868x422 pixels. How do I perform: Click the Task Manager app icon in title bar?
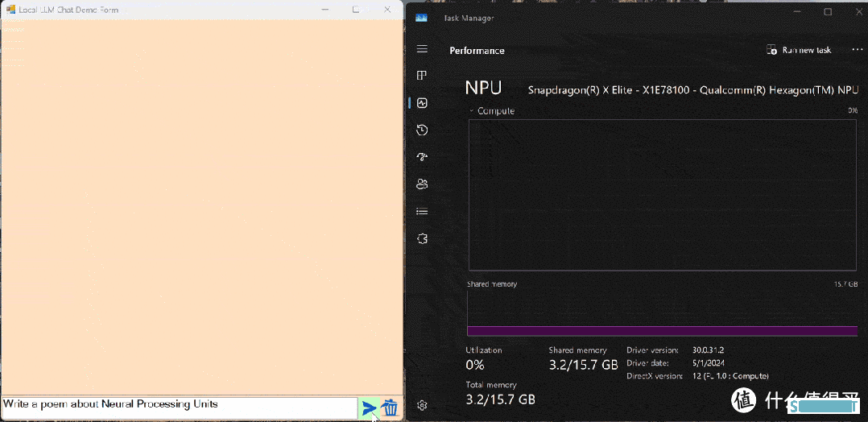[421, 19]
